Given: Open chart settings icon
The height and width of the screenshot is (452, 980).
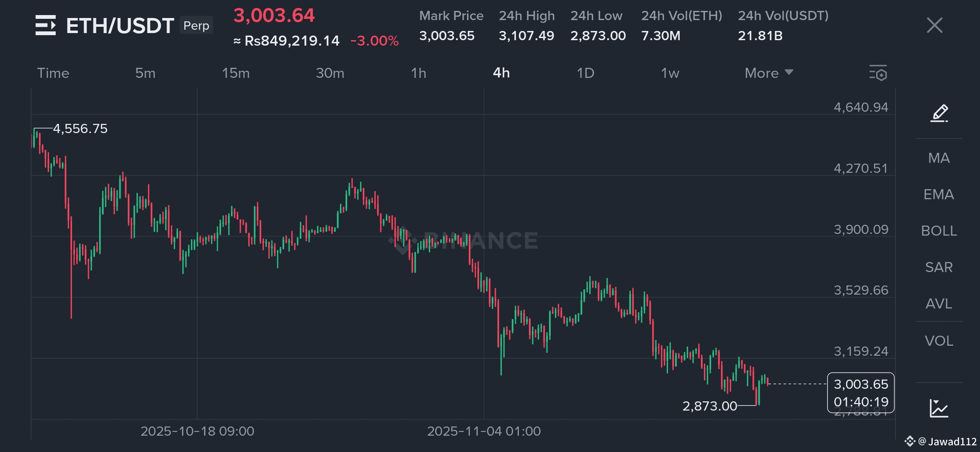Looking at the screenshot, I should click(878, 73).
